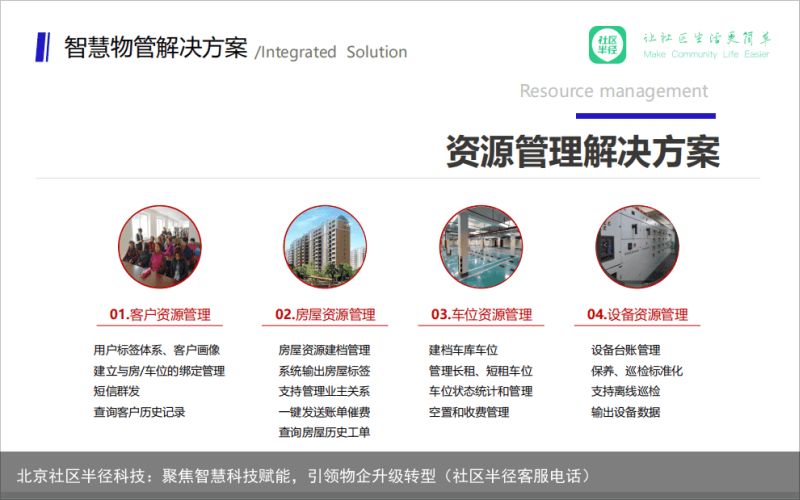Click the 保养、巡检标准化 line
800x500 pixels.
pos(637,371)
